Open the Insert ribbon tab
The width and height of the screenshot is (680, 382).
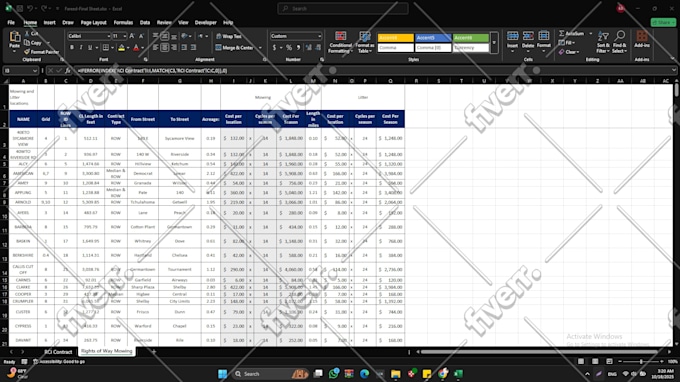pyautogui.click(x=49, y=23)
